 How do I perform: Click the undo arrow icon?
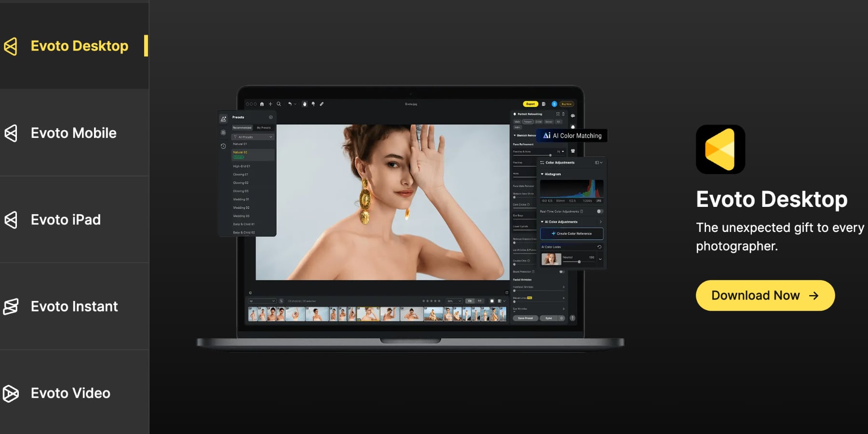[290, 104]
